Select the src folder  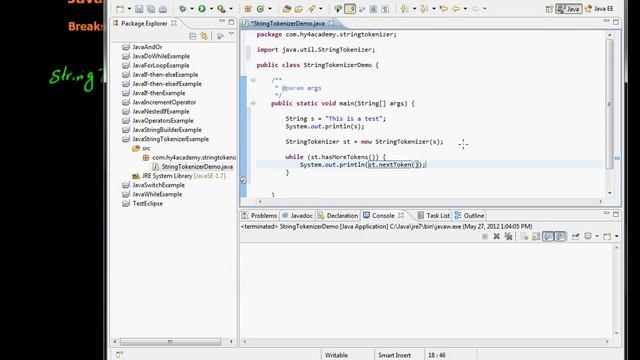point(141,148)
